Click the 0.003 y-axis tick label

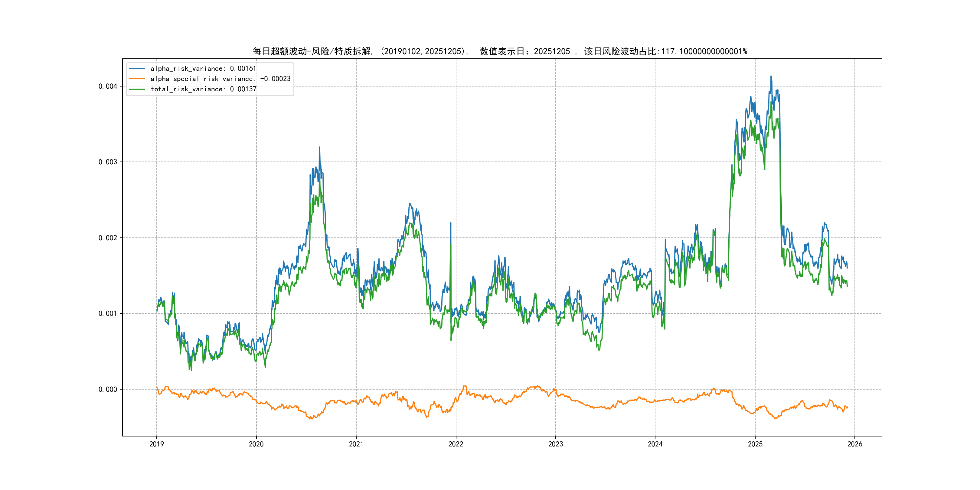pos(108,162)
